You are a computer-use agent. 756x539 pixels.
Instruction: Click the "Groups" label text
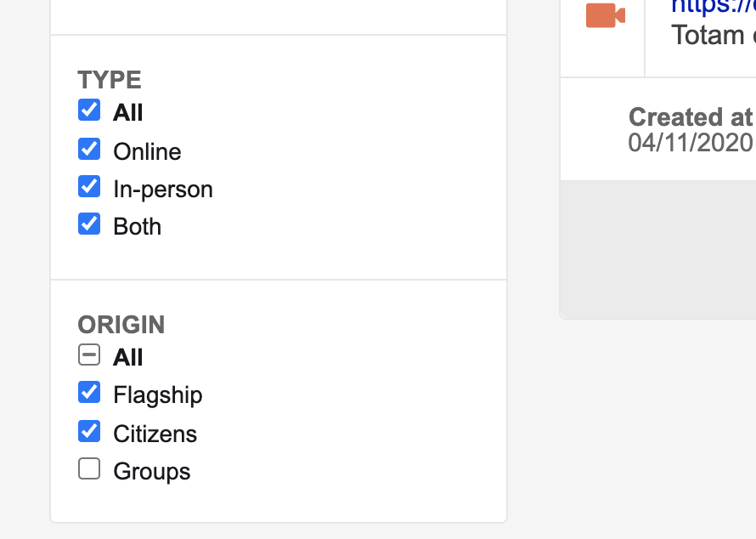coord(151,471)
